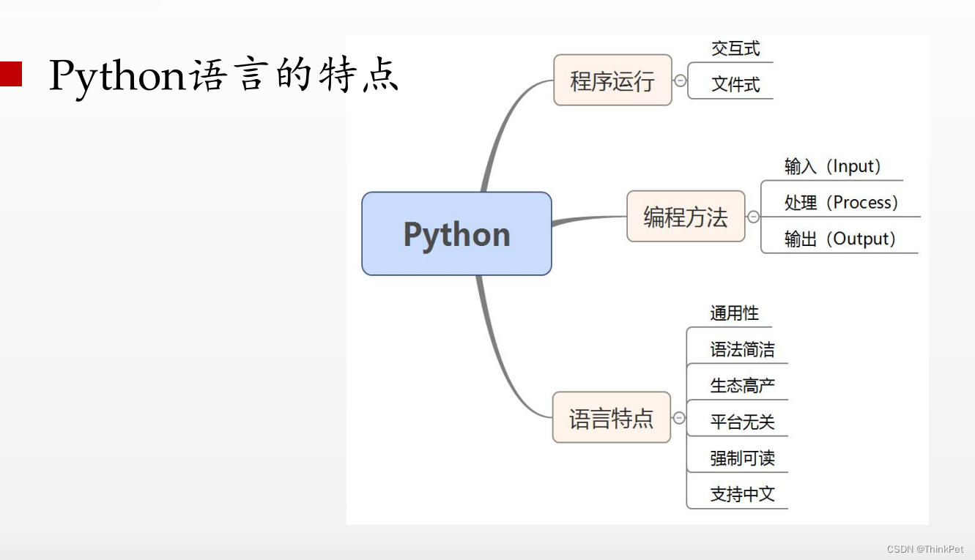The image size is (975, 560).
Task: Collapse the 编程方法 branch with minus circle
Action: point(753,217)
